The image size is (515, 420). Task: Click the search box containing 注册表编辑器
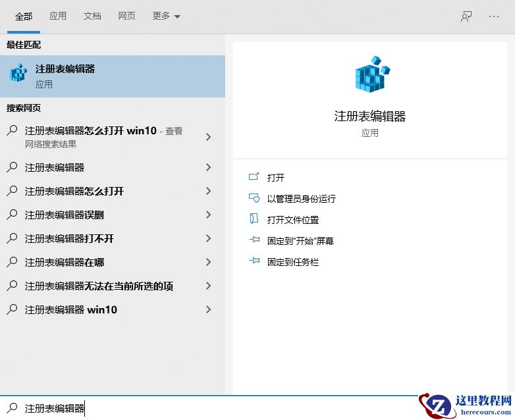tap(210, 408)
